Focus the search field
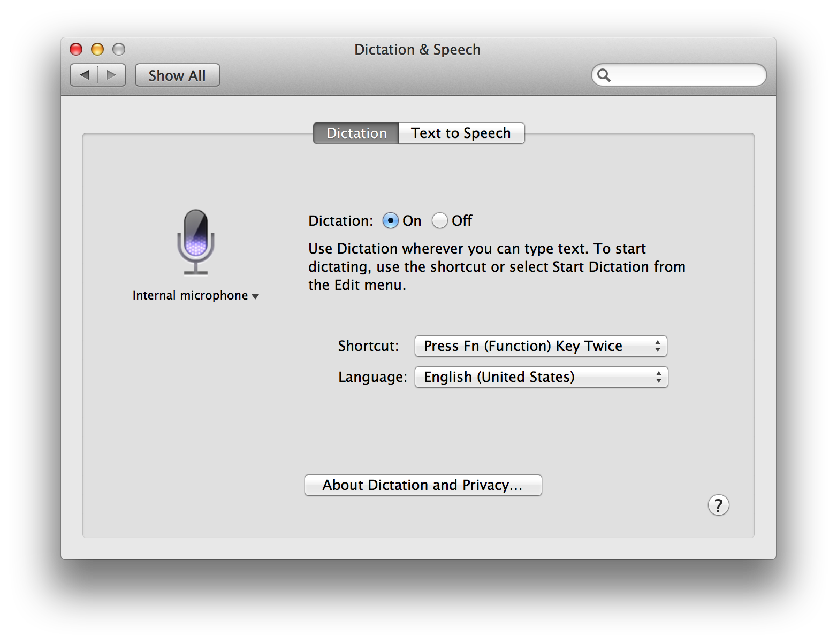 (679, 75)
